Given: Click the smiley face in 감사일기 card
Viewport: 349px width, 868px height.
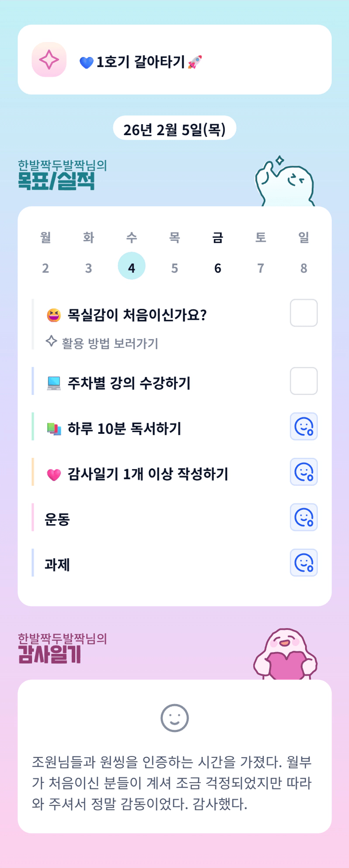Looking at the screenshot, I should [x=174, y=718].
